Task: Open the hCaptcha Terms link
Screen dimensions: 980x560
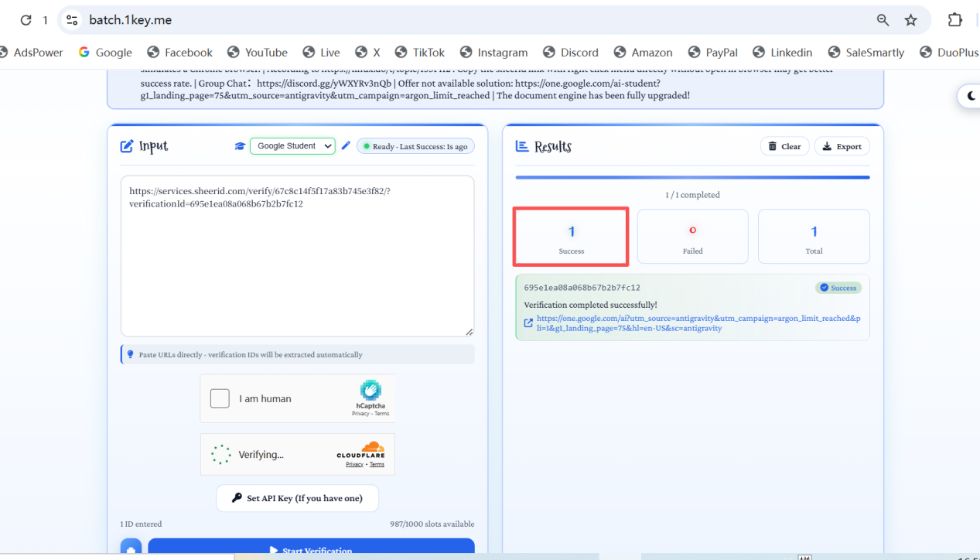Action: 382,414
